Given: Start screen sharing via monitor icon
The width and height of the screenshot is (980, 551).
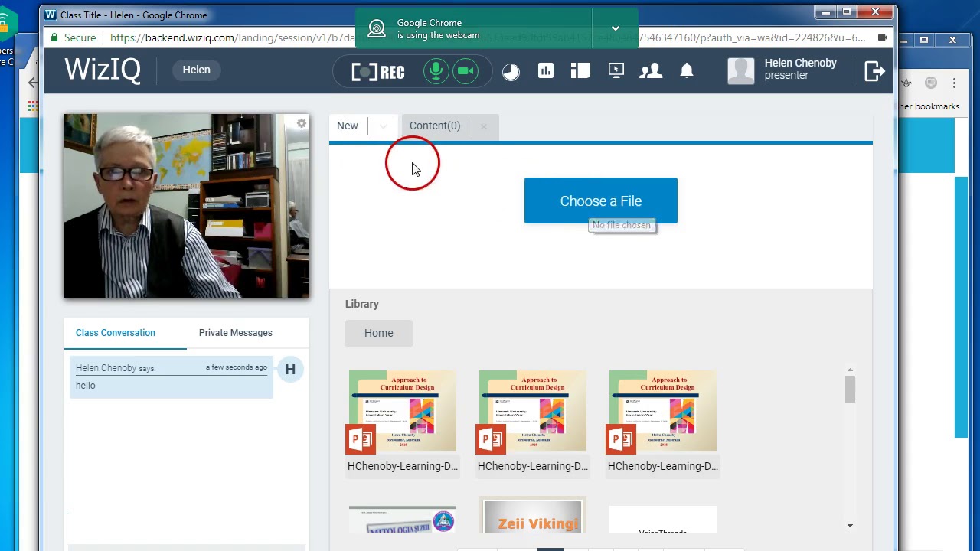Looking at the screenshot, I should (x=616, y=71).
